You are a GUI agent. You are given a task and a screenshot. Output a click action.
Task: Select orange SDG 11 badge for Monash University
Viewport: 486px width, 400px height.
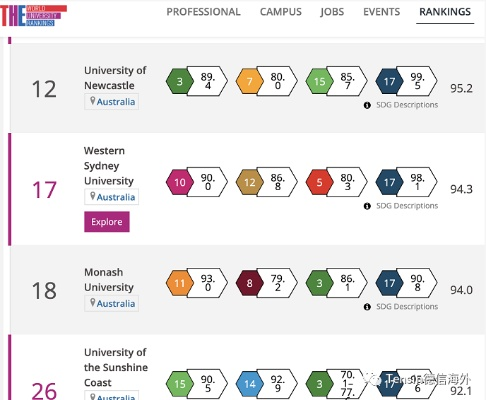pyautogui.click(x=180, y=283)
